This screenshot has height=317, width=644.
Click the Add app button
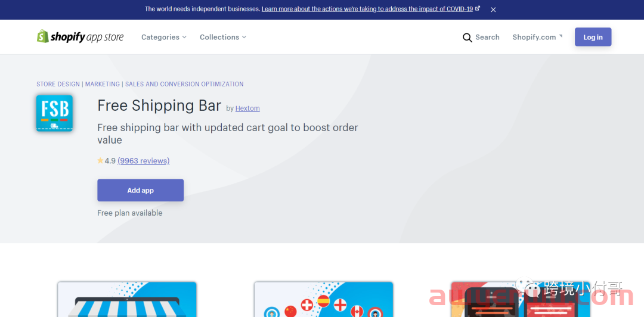click(141, 190)
